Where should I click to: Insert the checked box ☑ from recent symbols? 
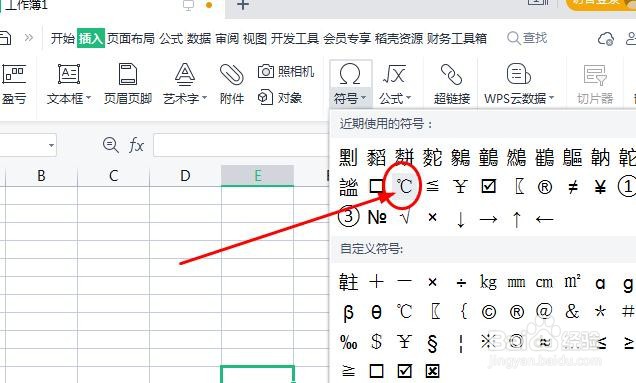click(x=488, y=187)
